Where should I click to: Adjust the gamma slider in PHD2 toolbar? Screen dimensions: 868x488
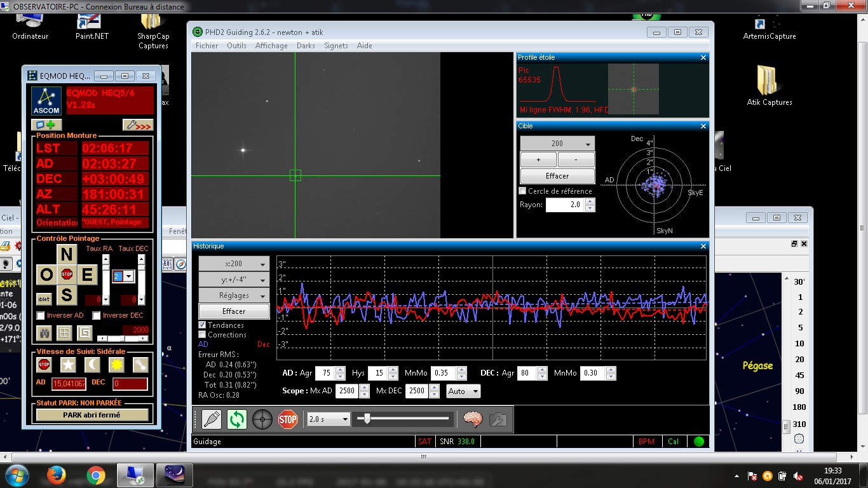[x=367, y=419]
